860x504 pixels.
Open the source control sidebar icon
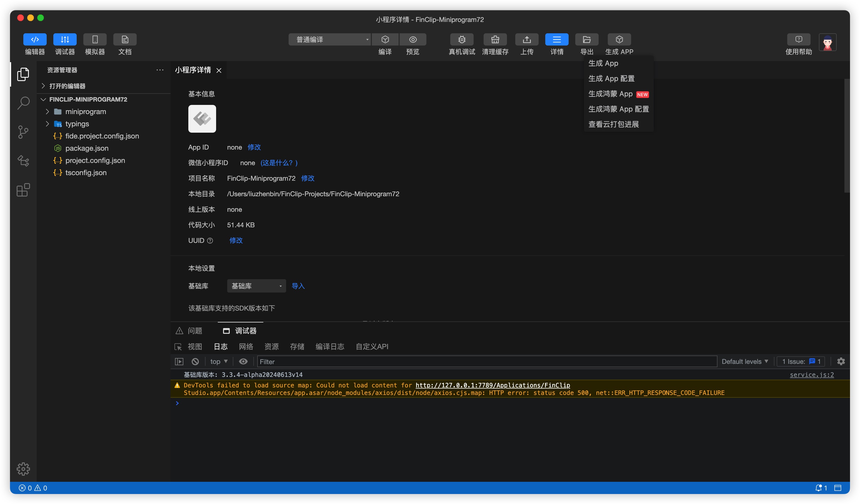23,132
